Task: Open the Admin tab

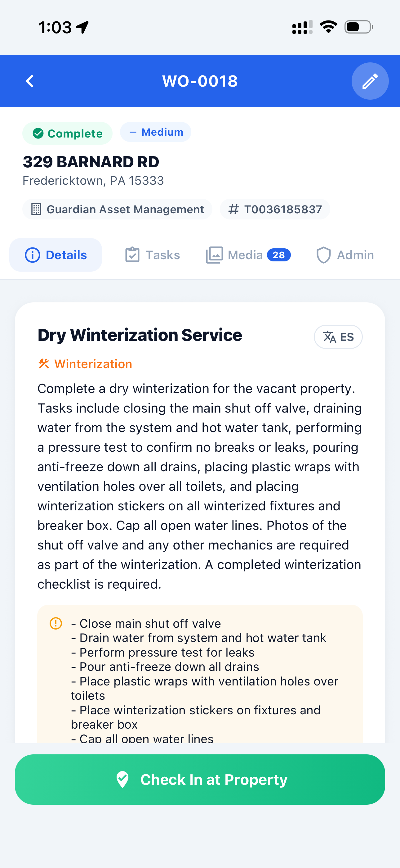Action: [x=345, y=255]
